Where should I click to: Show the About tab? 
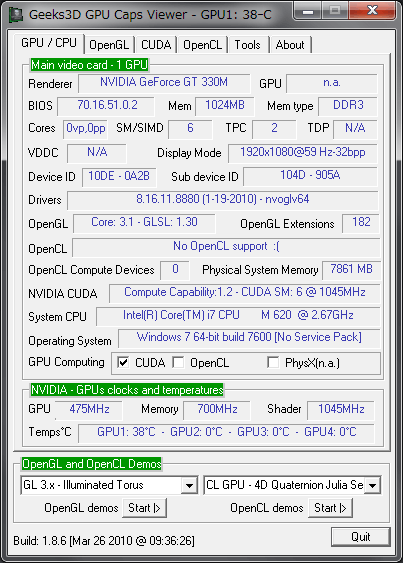290,45
